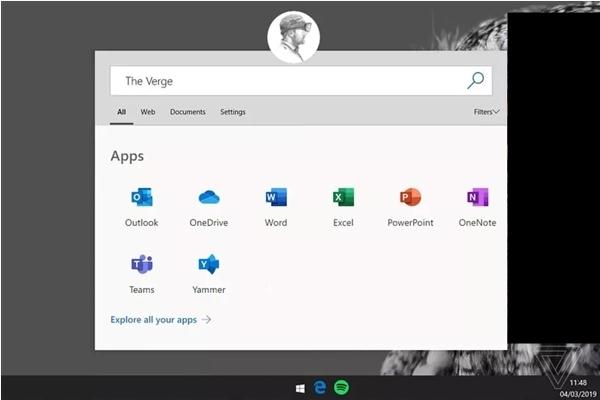600x400 pixels.
Task: Open Spotify from the taskbar
Action: [341, 387]
